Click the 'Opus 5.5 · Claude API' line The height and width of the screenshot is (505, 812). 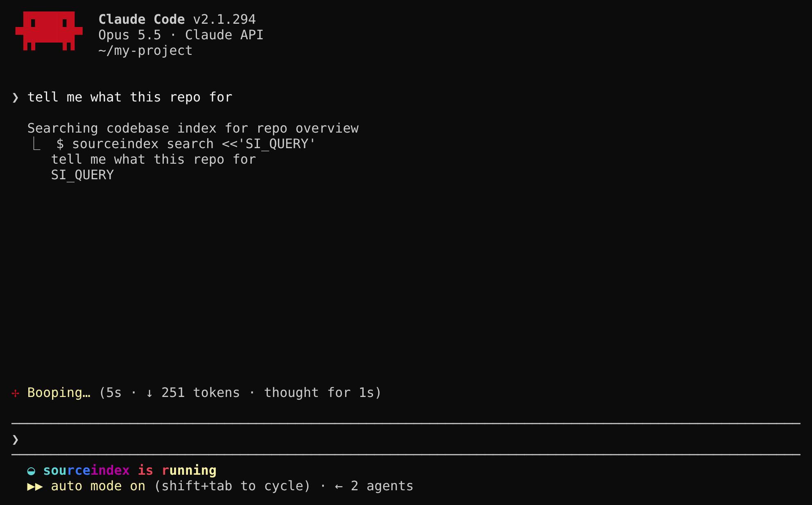pyautogui.click(x=181, y=35)
